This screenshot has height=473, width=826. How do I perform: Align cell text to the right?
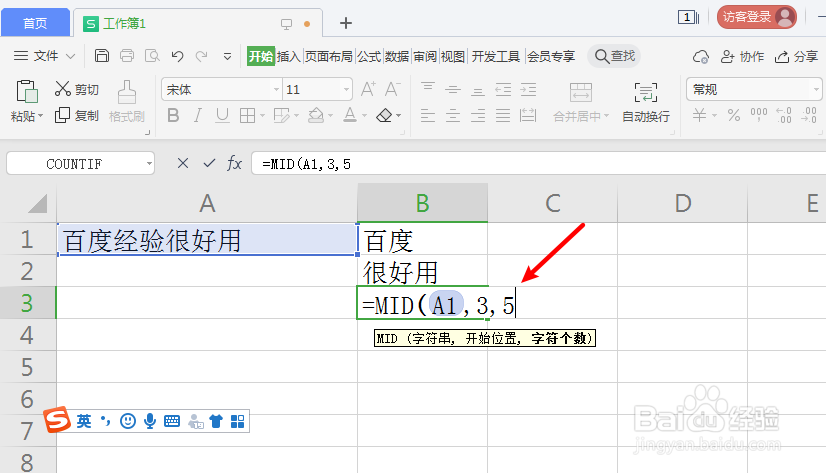click(478, 115)
